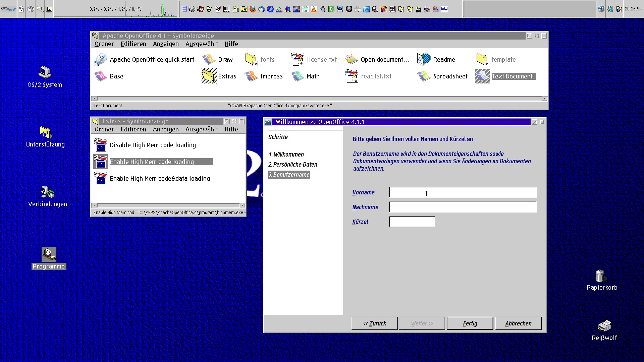Image resolution: width=644 pixels, height=362 pixels.
Task: Open the Extras folder icon
Action: tap(209, 76)
